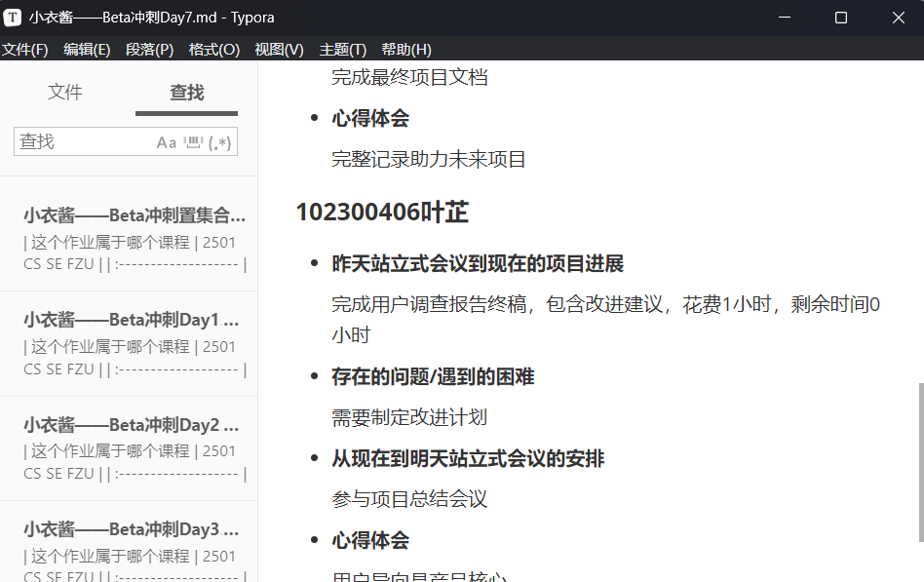Open the 格式(O) menu
The width and height of the screenshot is (924, 582).
(x=213, y=49)
